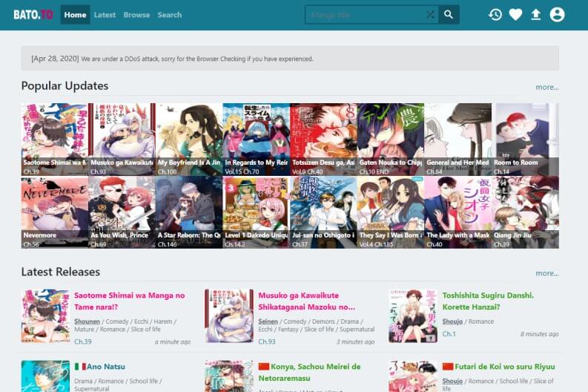
Task: Click 'a minute ago' timestamp text
Action: (x=173, y=342)
